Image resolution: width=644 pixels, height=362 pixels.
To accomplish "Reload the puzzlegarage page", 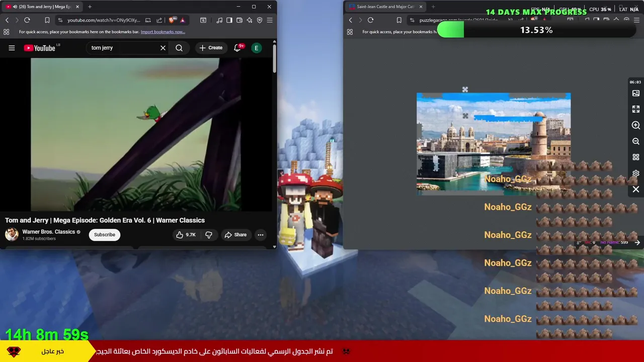I will point(370,20).
